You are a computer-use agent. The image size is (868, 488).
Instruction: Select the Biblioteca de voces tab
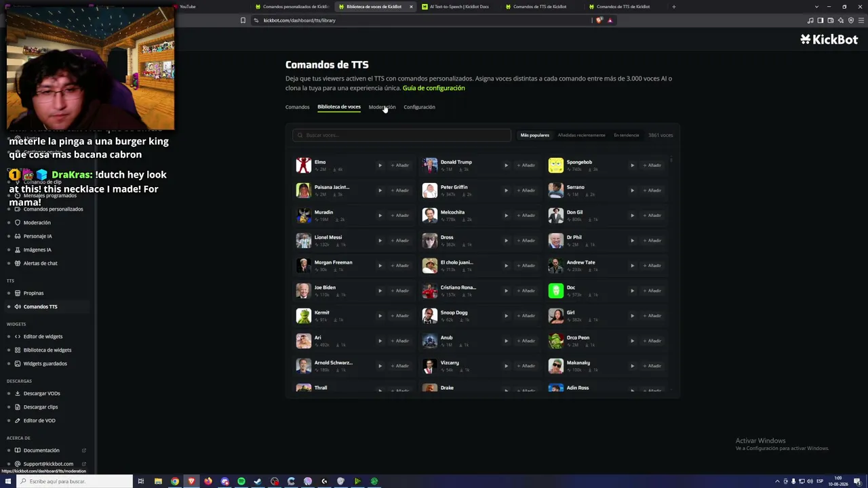(x=339, y=107)
